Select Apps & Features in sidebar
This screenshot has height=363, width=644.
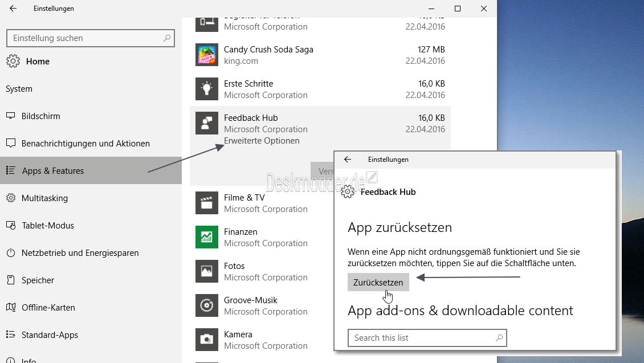(x=91, y=170)
